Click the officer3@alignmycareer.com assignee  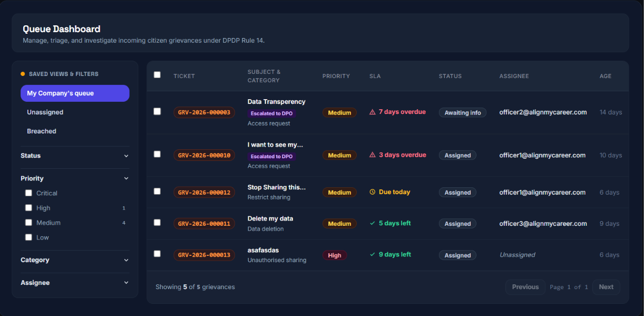click(x=543, y=224)
